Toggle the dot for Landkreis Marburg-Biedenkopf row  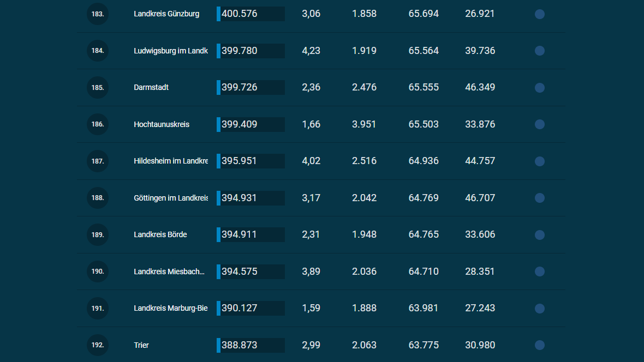[x=539, y=309]
